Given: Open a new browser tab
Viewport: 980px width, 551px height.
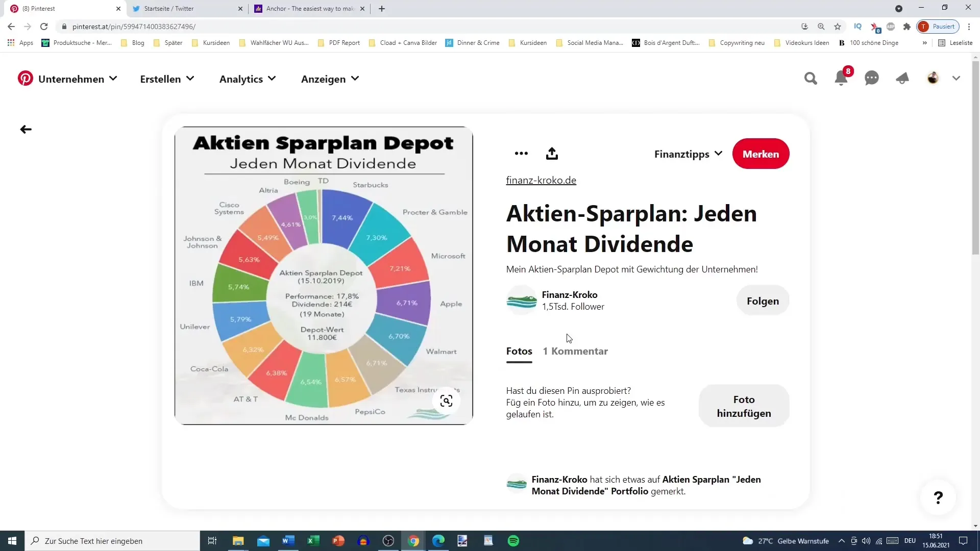Looking at the screenshot, I should (382, 9).
